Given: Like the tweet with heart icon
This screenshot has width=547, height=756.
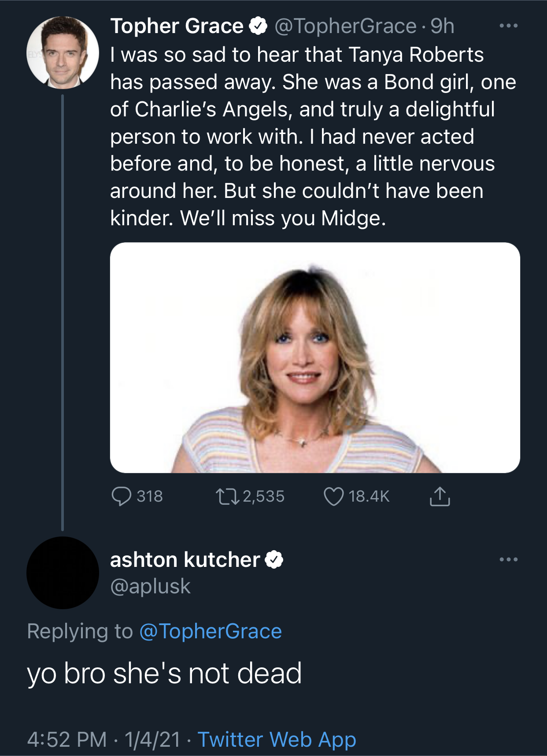Looking at the screenshot, I should [333, 496].
